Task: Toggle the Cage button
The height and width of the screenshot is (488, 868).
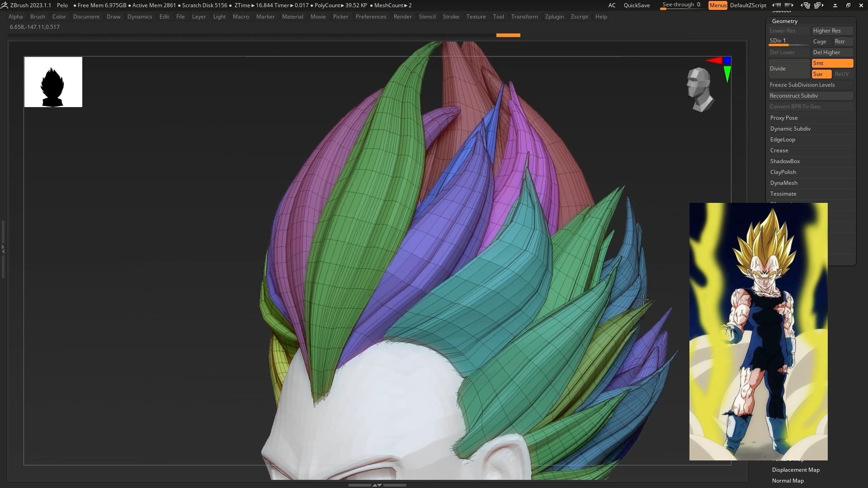Action: pyautogui.click(x=821, y=42)
